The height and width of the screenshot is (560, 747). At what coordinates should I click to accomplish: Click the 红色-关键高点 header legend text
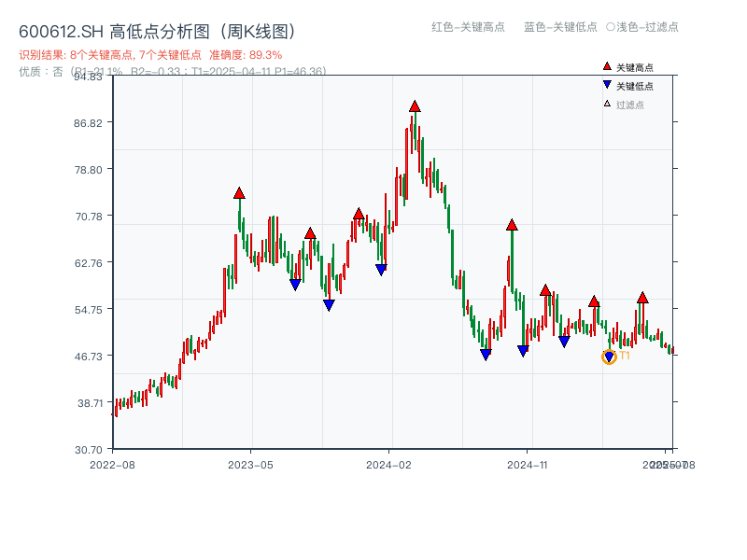pyautogui.click(x=468, y=27)
